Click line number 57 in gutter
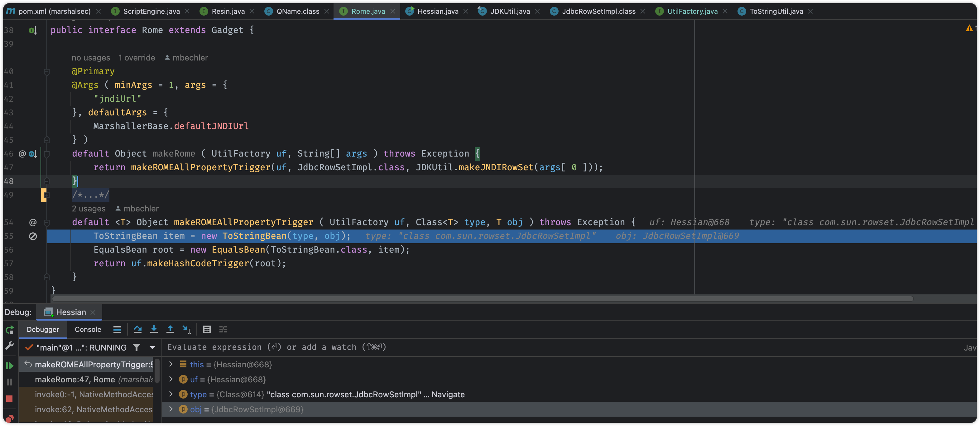 pyautogui.click(x=9, y=264)
